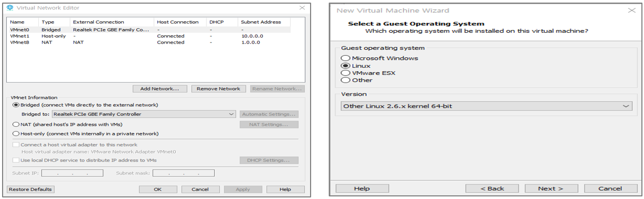Choose Microsoft Windows guest operating system
Screen dimensions: 644x199
tap(345, 58)
